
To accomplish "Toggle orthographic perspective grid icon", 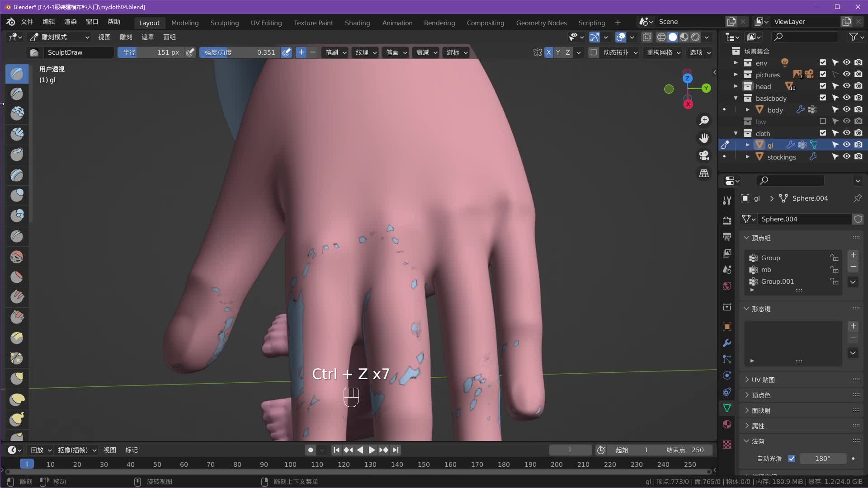I will [x=704, y=174].
